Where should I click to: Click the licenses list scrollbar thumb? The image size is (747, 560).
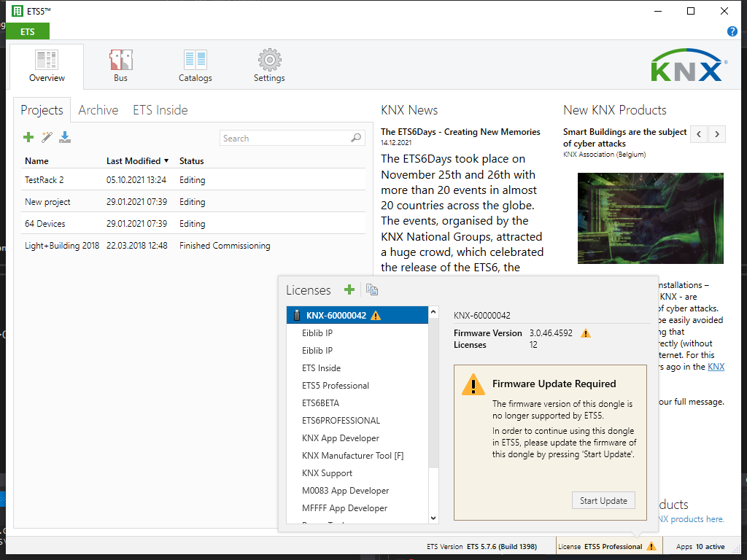[433, 392]
